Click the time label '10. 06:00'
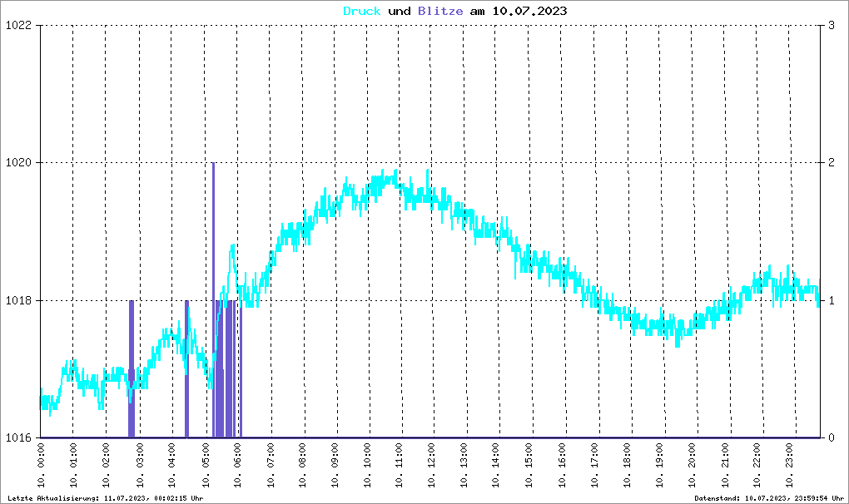The height and width of the screenshot is (504, 849). (x=237, y=465)
